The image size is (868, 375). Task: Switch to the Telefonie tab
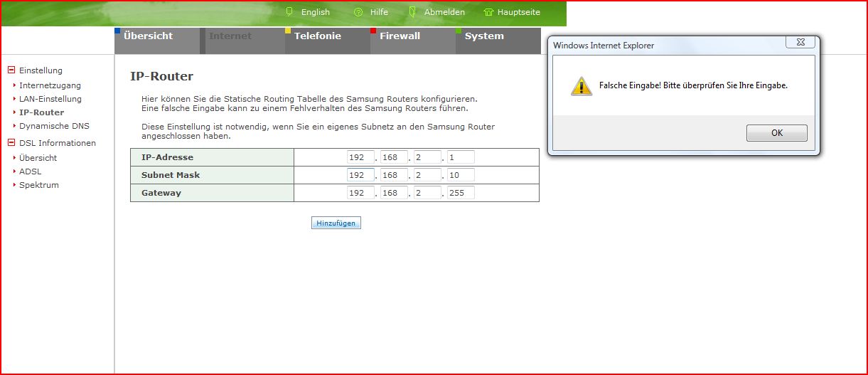click(x=328, y=41)
